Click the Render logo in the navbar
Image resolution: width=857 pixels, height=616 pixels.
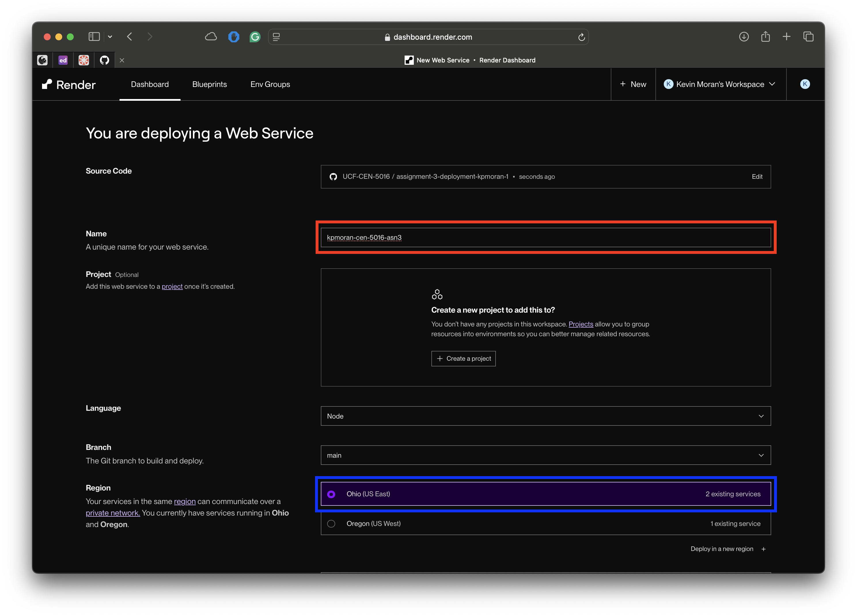point(68,84)
